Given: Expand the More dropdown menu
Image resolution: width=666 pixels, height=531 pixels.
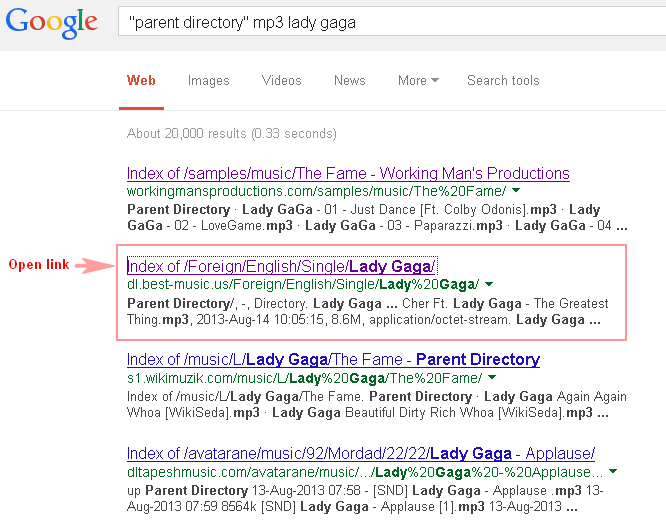Looking at the screenshot, I should coord(418,80).
